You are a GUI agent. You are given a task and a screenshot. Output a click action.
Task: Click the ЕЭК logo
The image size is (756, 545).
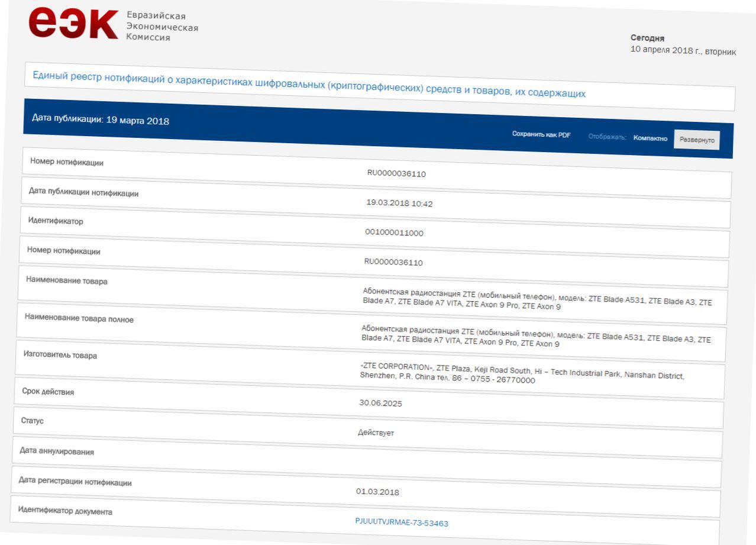[x=73, y=22]
